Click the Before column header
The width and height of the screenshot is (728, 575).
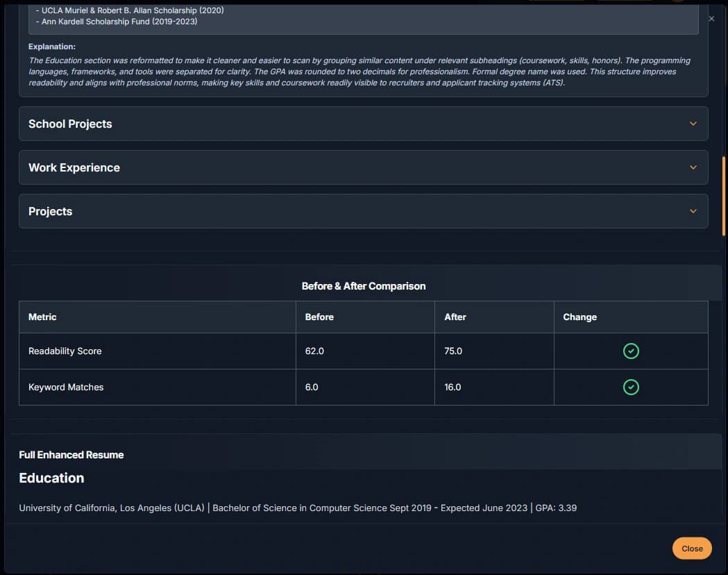pyautogui.click(x=319, y=317)
